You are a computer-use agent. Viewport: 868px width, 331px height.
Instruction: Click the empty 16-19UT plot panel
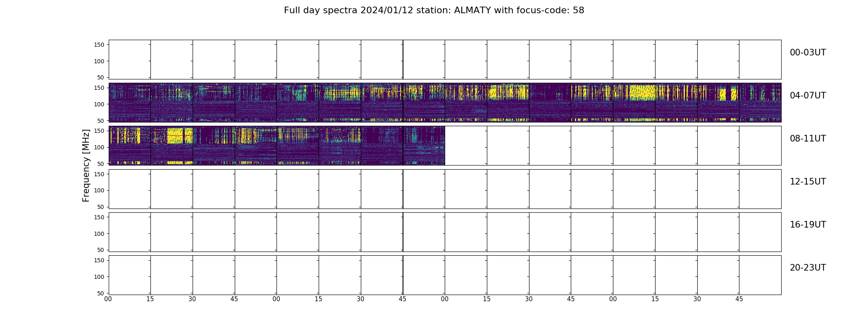click(x=445, y=232)
